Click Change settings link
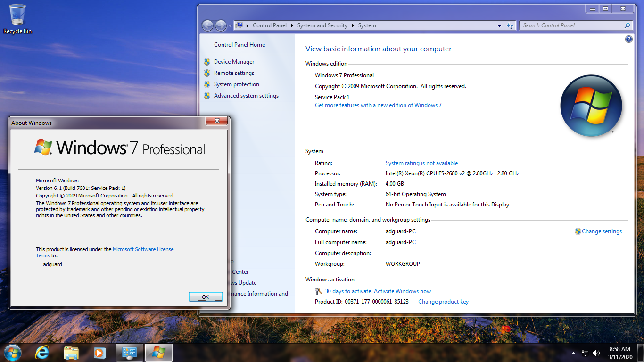The image size is (644, 362). pos(602,231)
